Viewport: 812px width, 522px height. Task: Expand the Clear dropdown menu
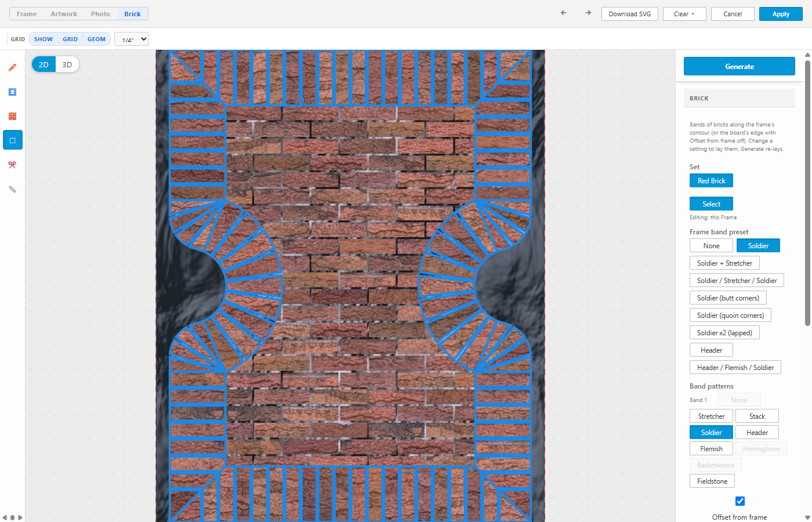click(x=684, y=14)
